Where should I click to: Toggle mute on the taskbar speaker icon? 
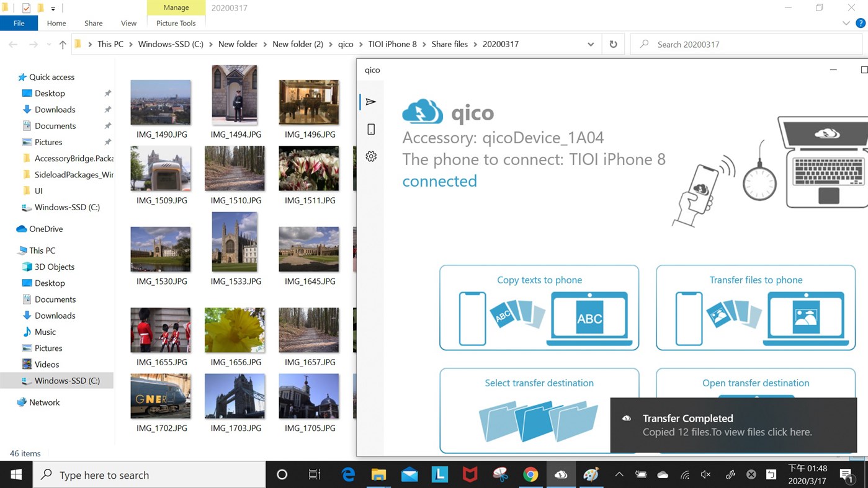(x=705, y=474)
